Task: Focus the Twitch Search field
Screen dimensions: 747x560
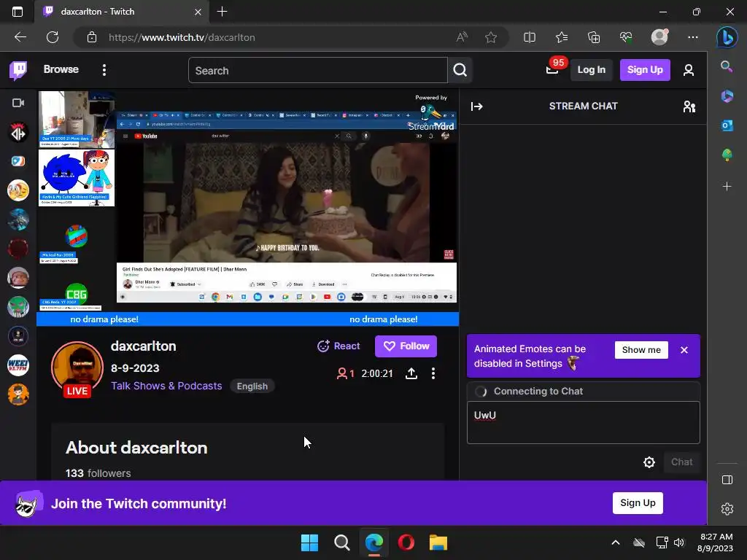Action: pos(318,71)
